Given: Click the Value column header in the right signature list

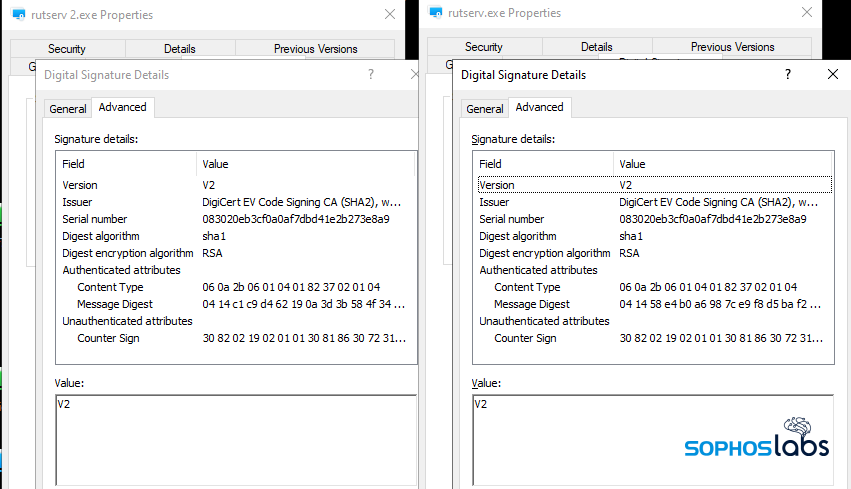Looking at the screenshot, I should 633,164.
